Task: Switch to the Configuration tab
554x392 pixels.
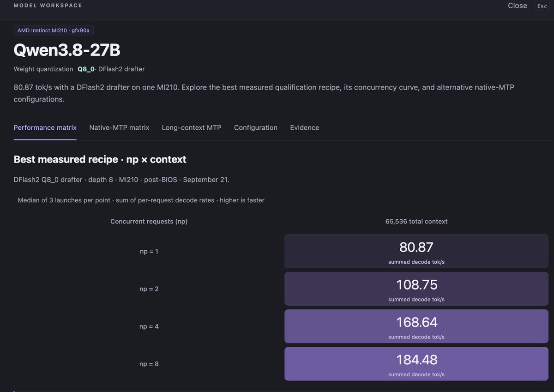Action: tap(256, 127)
